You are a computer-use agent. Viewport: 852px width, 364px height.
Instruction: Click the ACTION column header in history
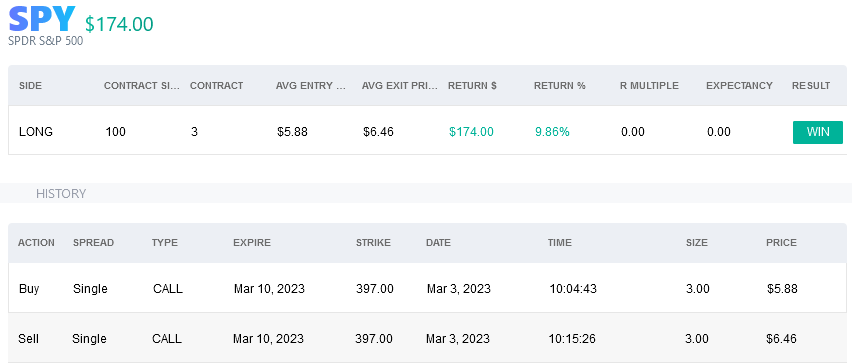36,243
